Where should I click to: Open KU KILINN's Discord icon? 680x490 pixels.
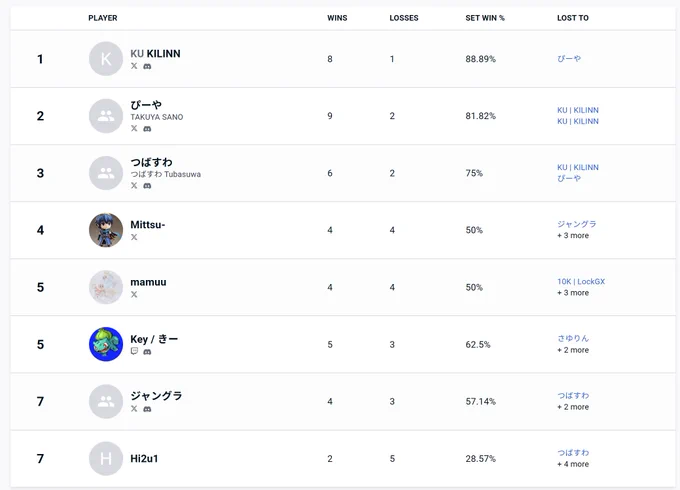click(x=147, y=66)
